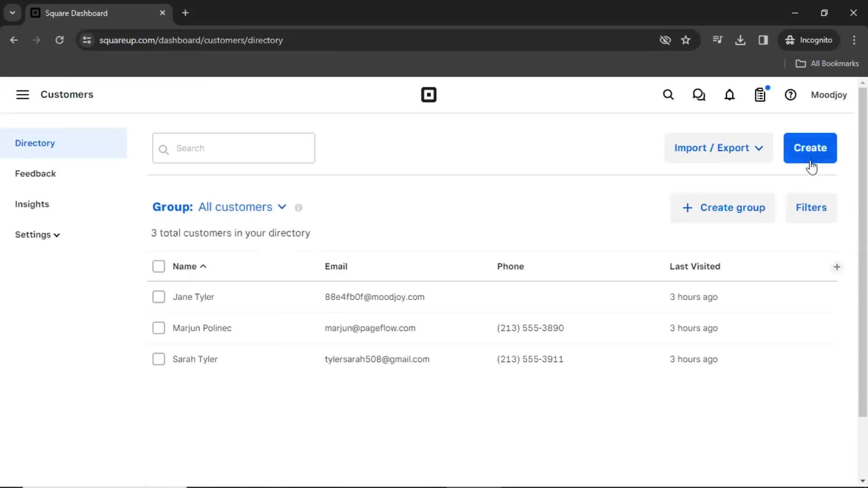The height and width of the screenshot is (488, 868).
Task: Click the search input field
Action: (234, 148)
